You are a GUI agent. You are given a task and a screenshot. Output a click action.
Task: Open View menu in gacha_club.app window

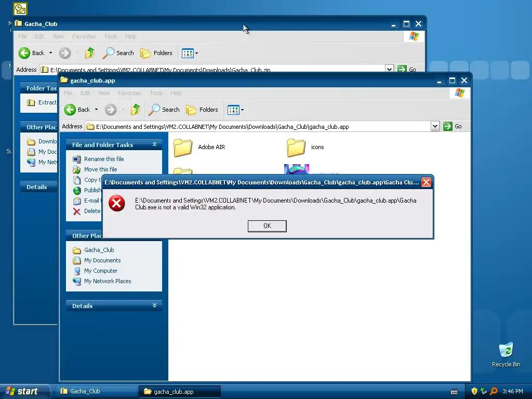104,93
